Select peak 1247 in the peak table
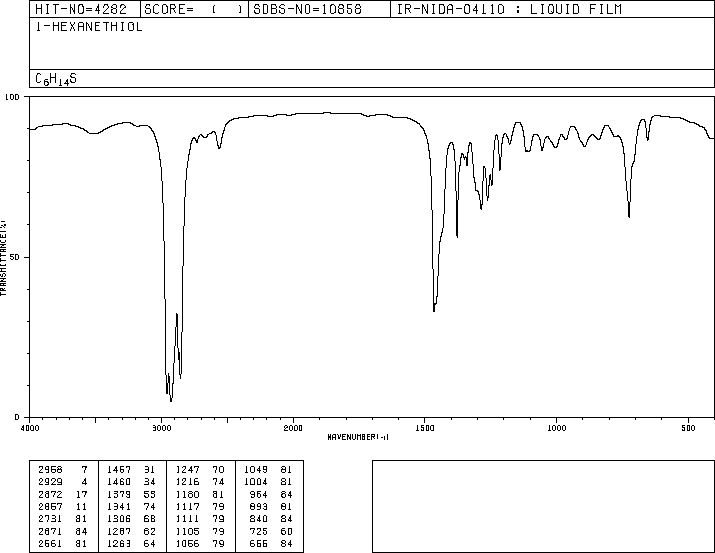The width and height of the screenshot is (715, 553). click(187, 470)
